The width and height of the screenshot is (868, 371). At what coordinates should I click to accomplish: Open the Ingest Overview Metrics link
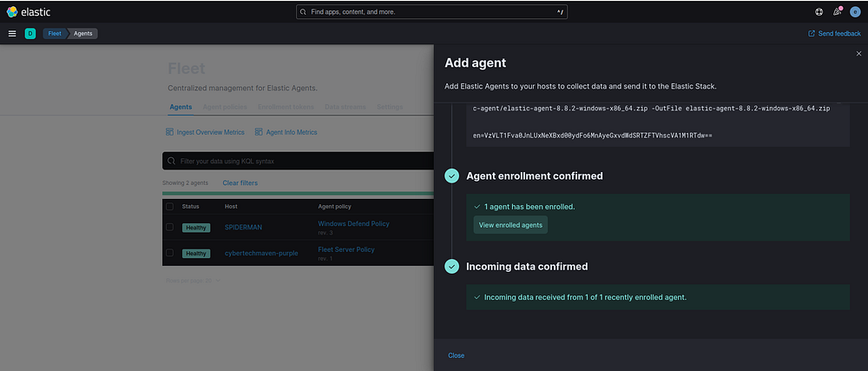tap(210, 132)
